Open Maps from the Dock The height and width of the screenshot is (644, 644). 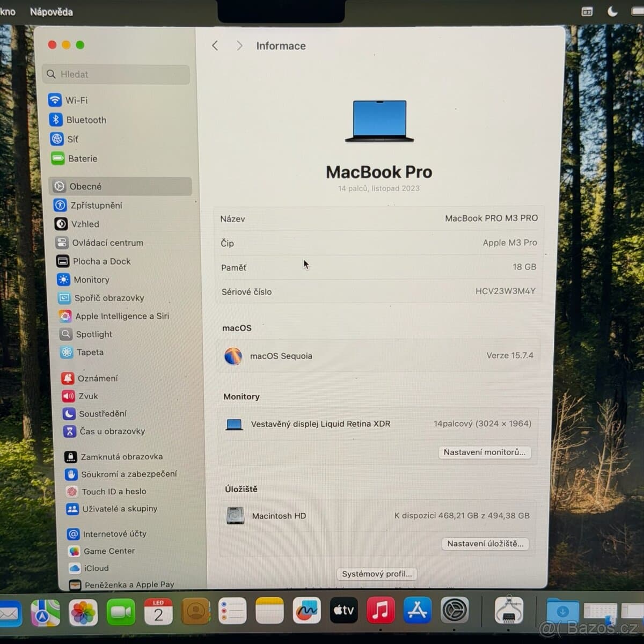pos(45,612)
